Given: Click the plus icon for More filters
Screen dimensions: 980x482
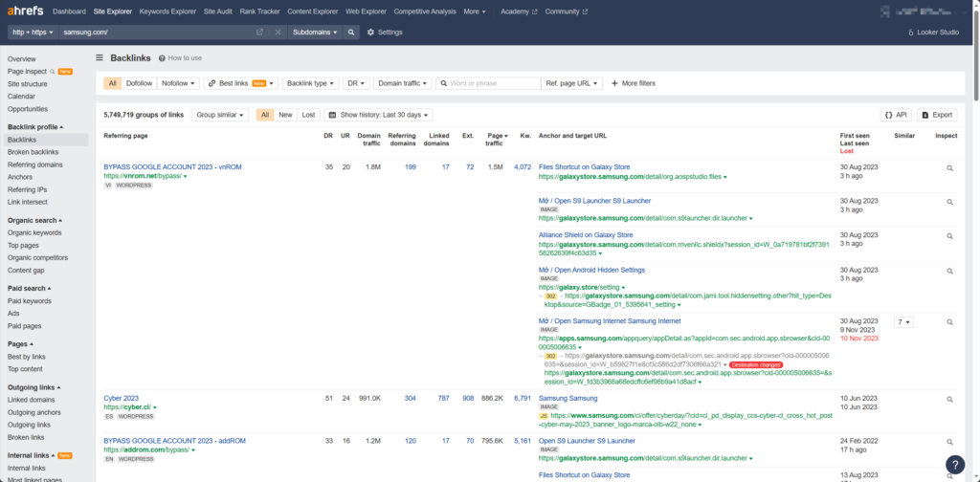Looking at the screenshot, I should click(x=614, y=83).
